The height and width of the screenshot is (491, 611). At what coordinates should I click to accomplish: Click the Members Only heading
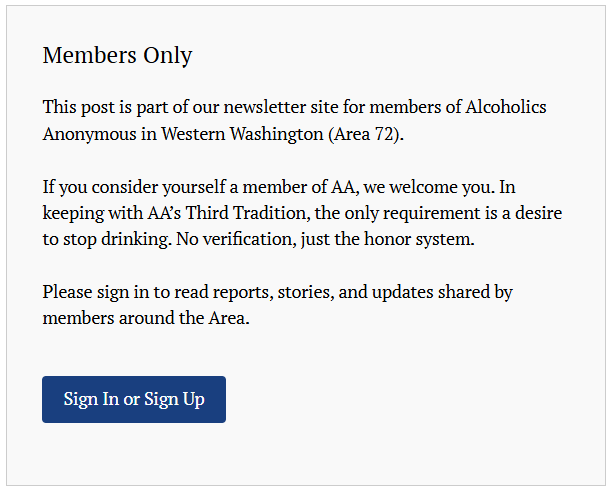tap(117, 55)
